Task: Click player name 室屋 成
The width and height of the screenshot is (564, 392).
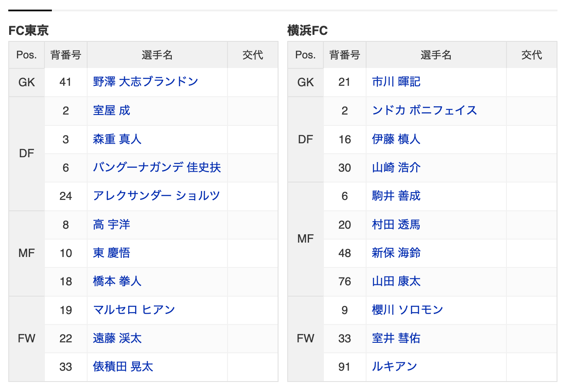Action: pyautogui.click(x=112, y=111)
